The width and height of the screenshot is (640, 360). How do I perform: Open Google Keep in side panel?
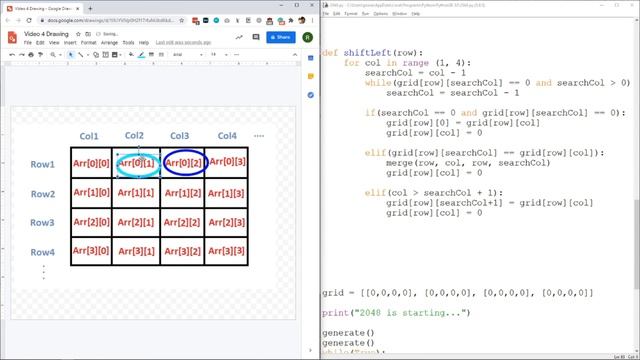click(311, 76)
